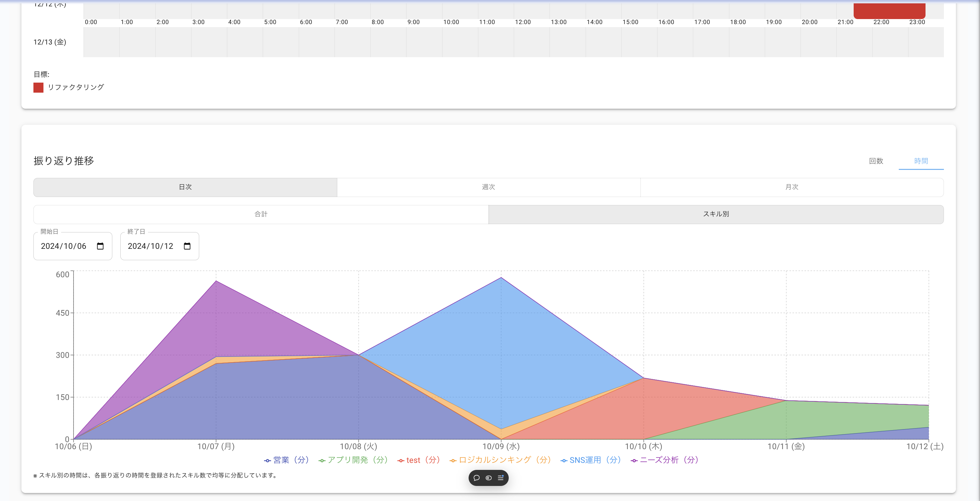Select the 日次 period button
980x501 pixels.
click(185, 187)
